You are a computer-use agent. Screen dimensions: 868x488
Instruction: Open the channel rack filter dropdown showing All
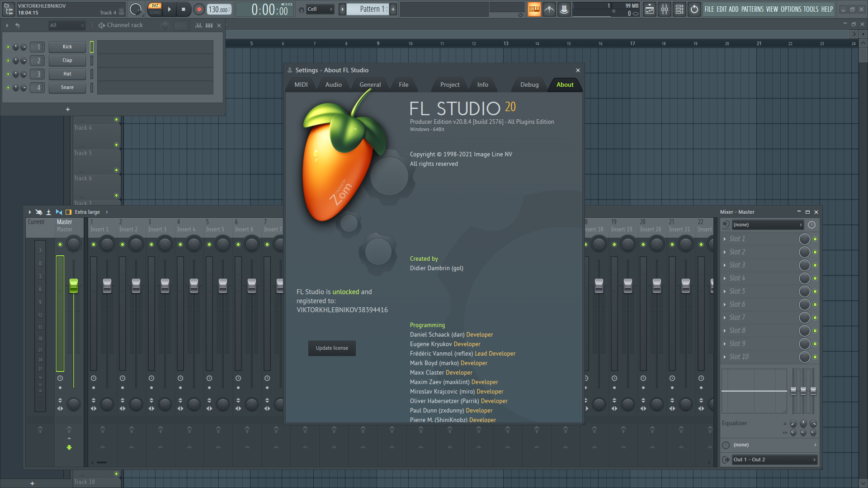pyautogui.click(x=66, y=25)
